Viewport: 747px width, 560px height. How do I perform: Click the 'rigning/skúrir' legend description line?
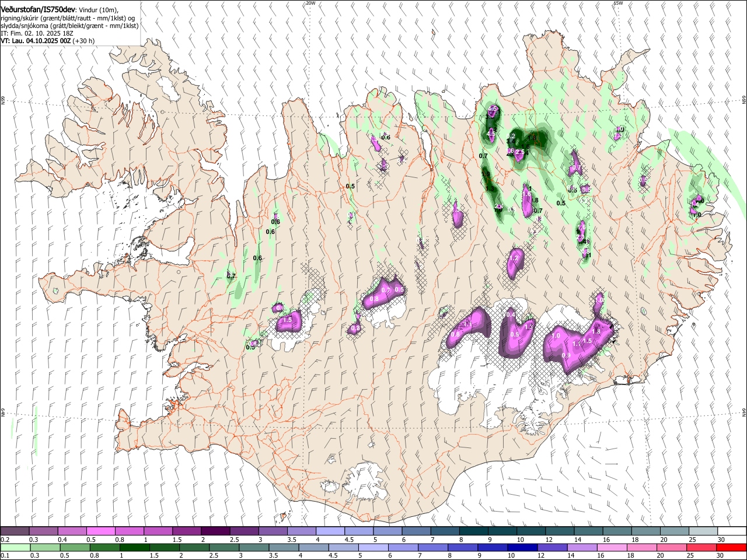click(68, 18)
